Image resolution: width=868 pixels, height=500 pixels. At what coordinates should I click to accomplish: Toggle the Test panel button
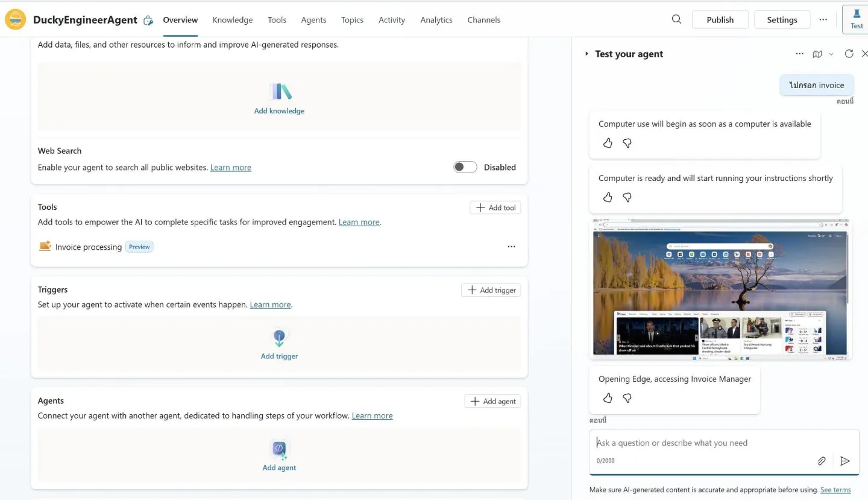tap(857, 19)
